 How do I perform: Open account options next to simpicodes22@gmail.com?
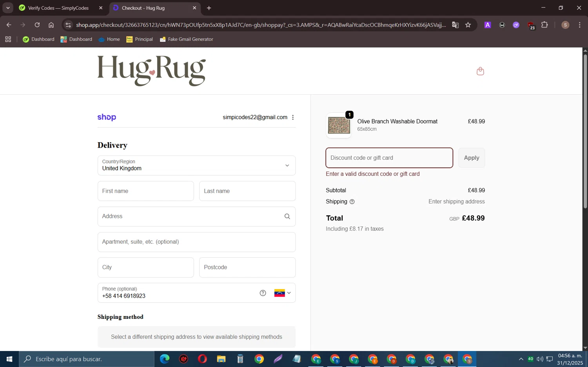(x=293, y=118)
